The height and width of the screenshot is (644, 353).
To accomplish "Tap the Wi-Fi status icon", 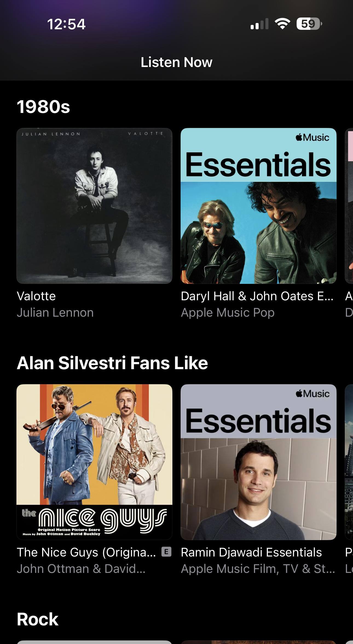I will tap(282, 24).
